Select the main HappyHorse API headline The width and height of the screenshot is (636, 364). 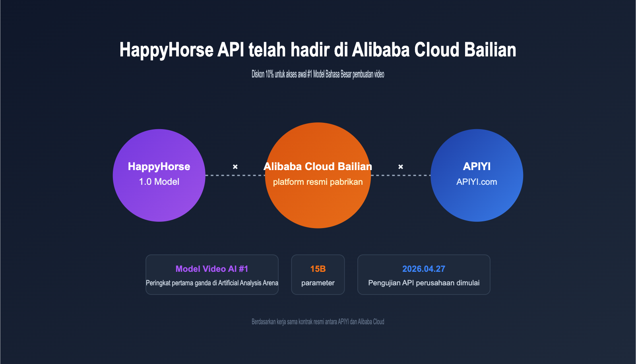click(x=318, y=50)
